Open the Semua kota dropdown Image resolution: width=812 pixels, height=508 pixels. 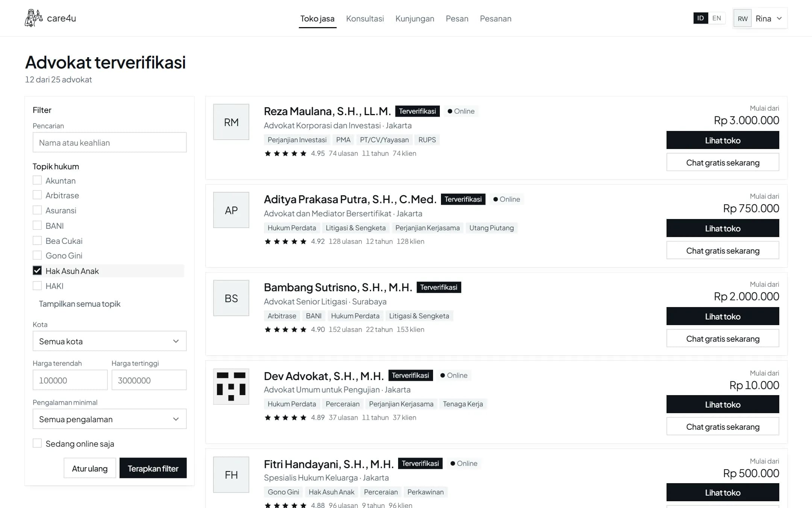point(109,341)
